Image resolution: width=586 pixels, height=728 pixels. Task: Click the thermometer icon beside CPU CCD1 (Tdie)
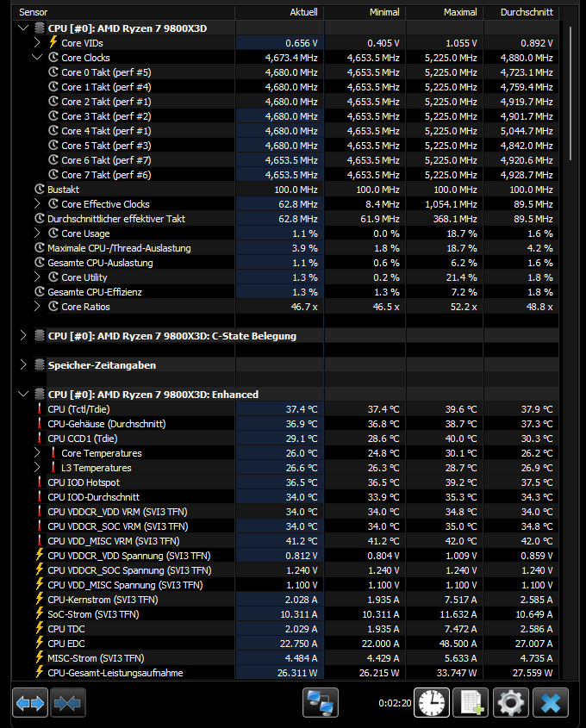point(40,438)
